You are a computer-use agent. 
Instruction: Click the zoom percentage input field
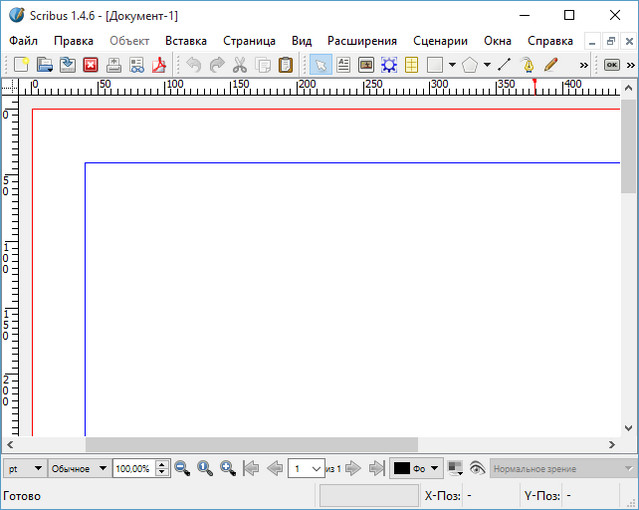pos(134,468)
